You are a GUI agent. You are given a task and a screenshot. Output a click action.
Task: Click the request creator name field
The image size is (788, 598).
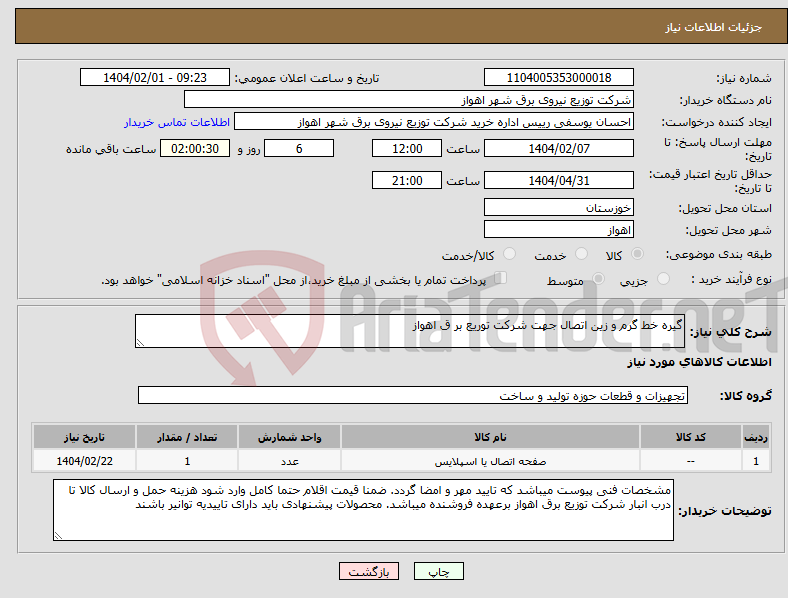[434, 122]
